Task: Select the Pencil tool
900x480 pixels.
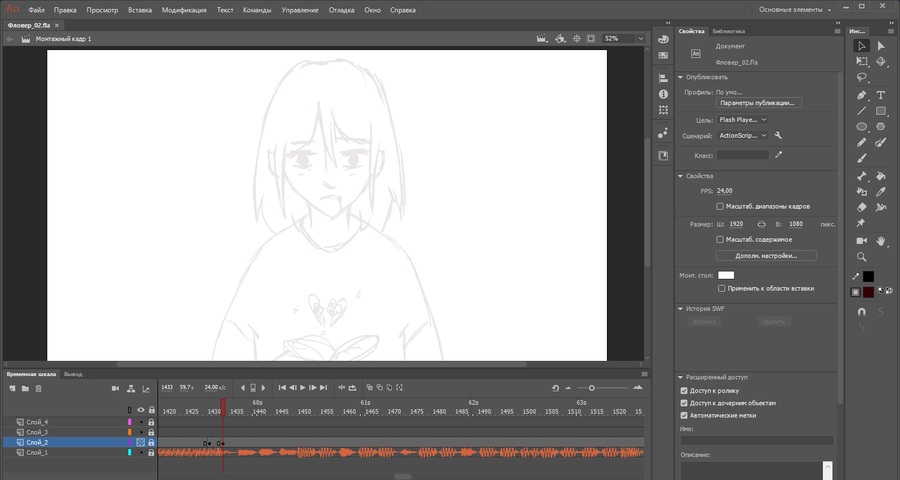Action: point(862,142)
